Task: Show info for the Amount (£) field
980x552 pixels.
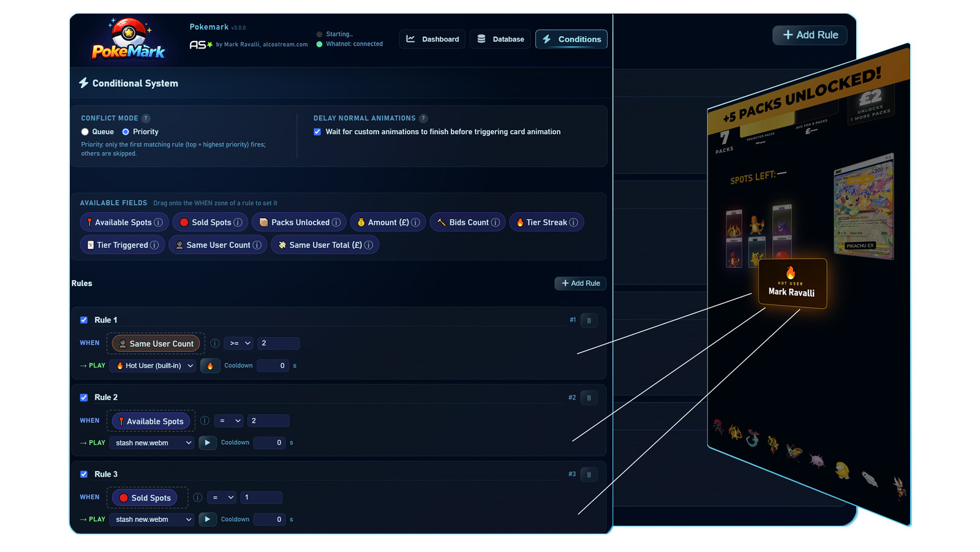Action: [x=415, y=222]
